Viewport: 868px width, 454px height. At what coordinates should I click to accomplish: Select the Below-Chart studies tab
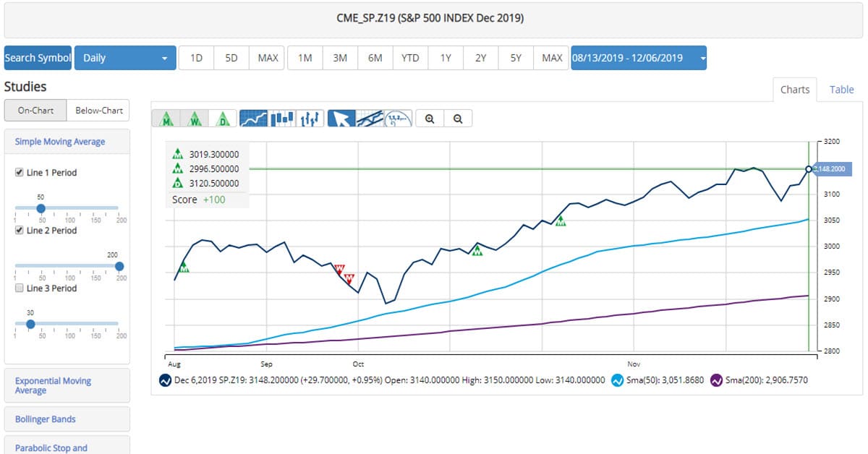pyautogui.click(x=97, y=111)
